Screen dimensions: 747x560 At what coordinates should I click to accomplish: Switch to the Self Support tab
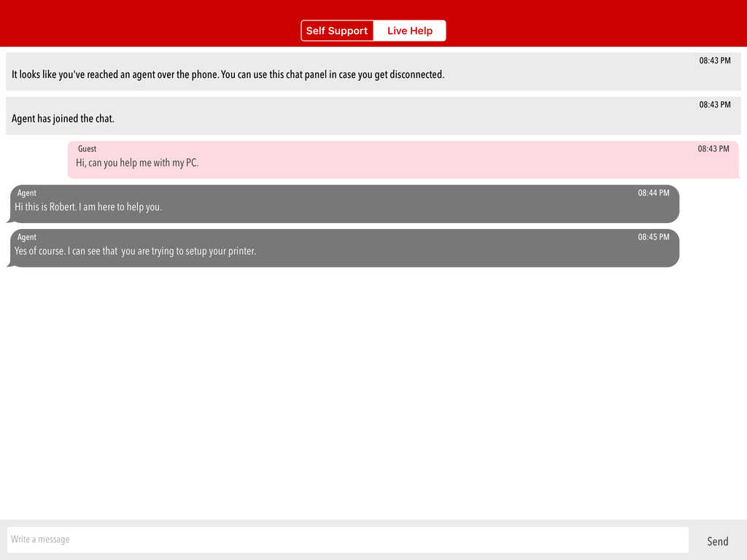337,31
